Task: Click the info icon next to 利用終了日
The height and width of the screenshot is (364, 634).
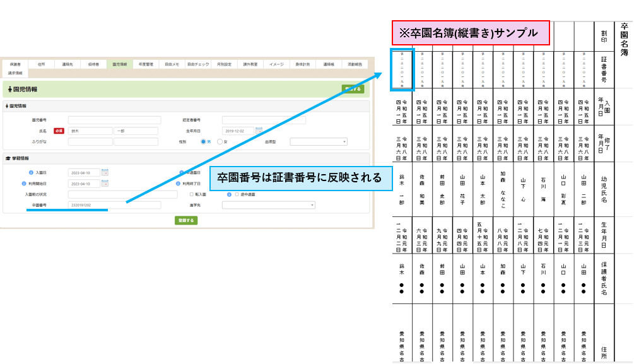Action: click(x=179, y=184)
